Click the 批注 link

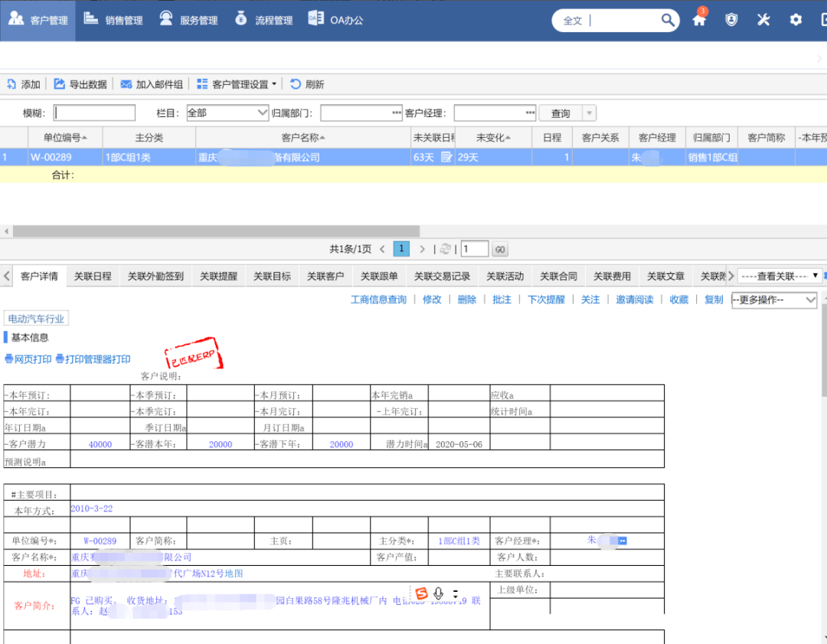pos(502,299)
